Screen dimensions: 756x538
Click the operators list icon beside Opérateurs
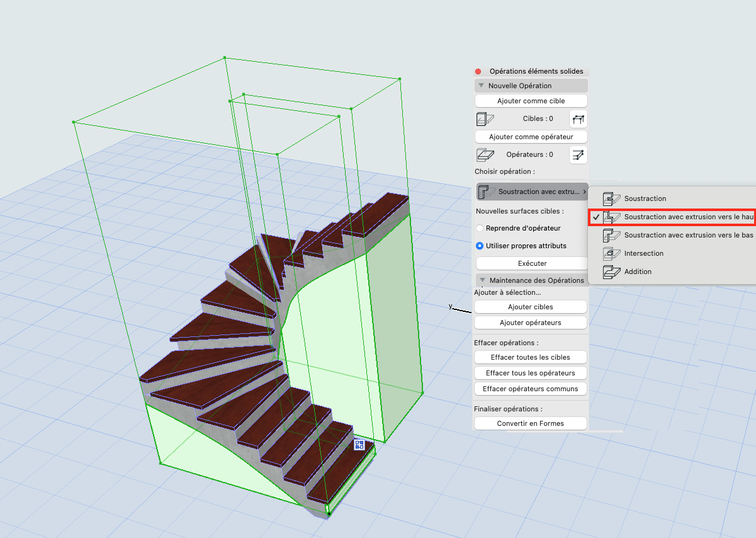(578, 154)
